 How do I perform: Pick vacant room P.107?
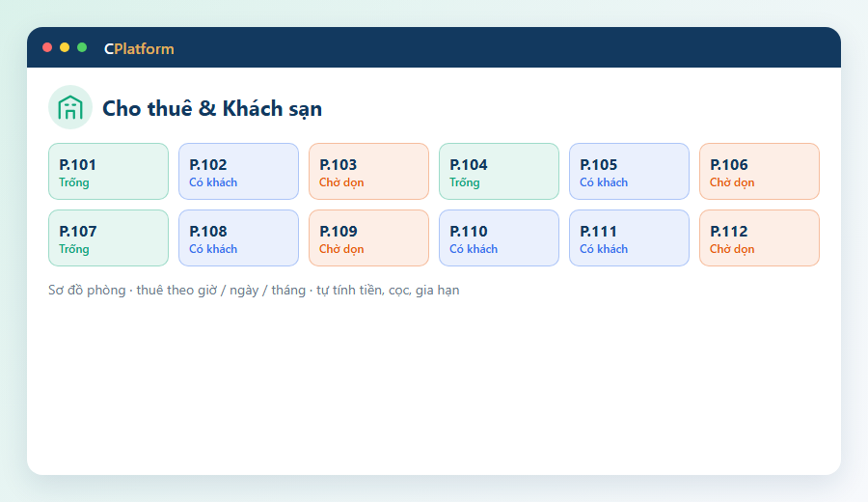pyautogui.click(x=108, y=237)
